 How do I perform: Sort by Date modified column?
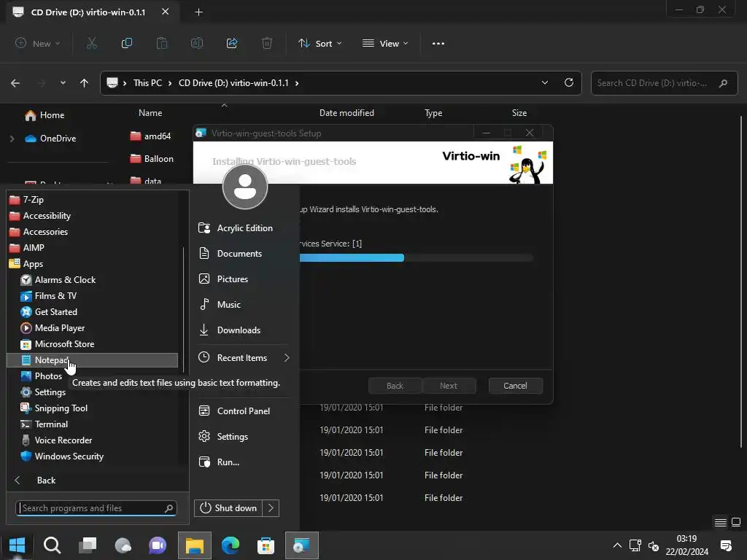[347, 113]
